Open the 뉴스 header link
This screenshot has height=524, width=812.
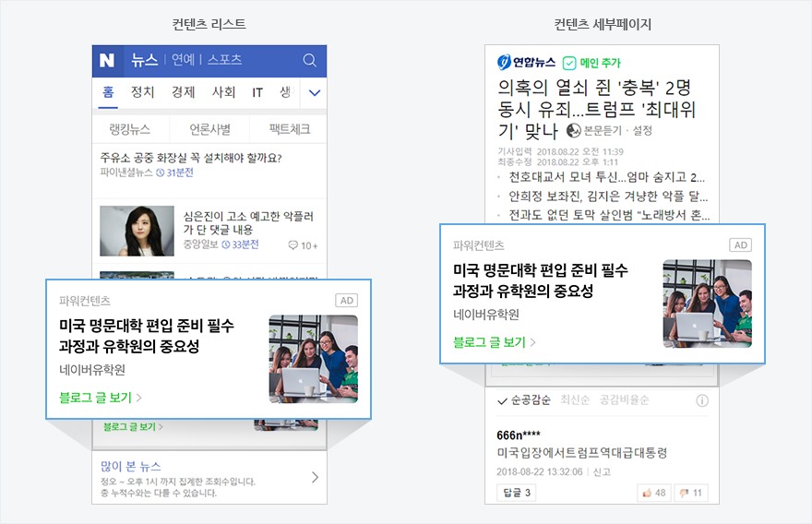point(145,60)
